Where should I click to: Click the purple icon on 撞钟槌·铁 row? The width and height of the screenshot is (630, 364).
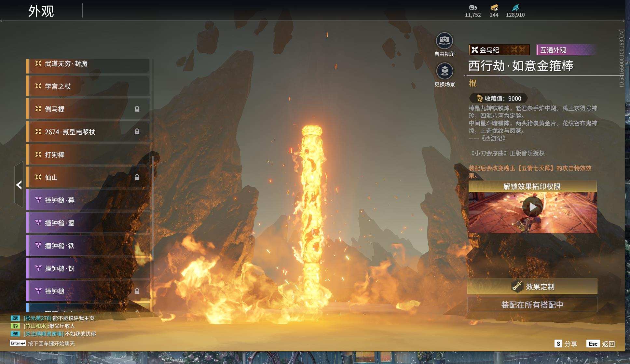coord(38,245)
